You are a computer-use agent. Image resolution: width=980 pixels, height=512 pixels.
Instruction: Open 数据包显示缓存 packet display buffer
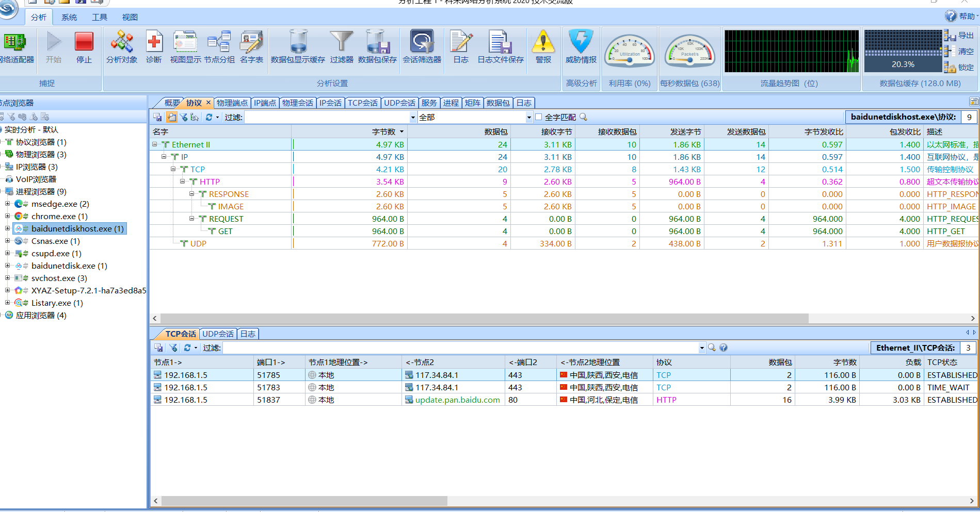pos(298,47)
